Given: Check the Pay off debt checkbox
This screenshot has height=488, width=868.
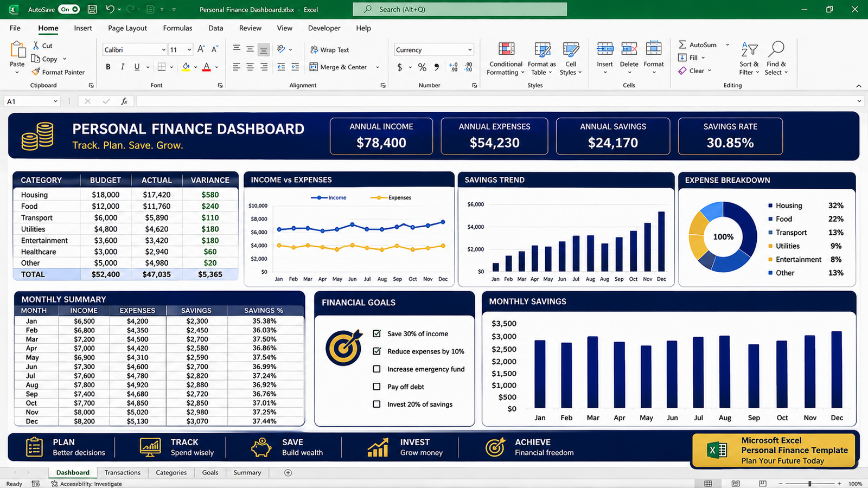Looking at the screenshot, I should tap(376, 387).
